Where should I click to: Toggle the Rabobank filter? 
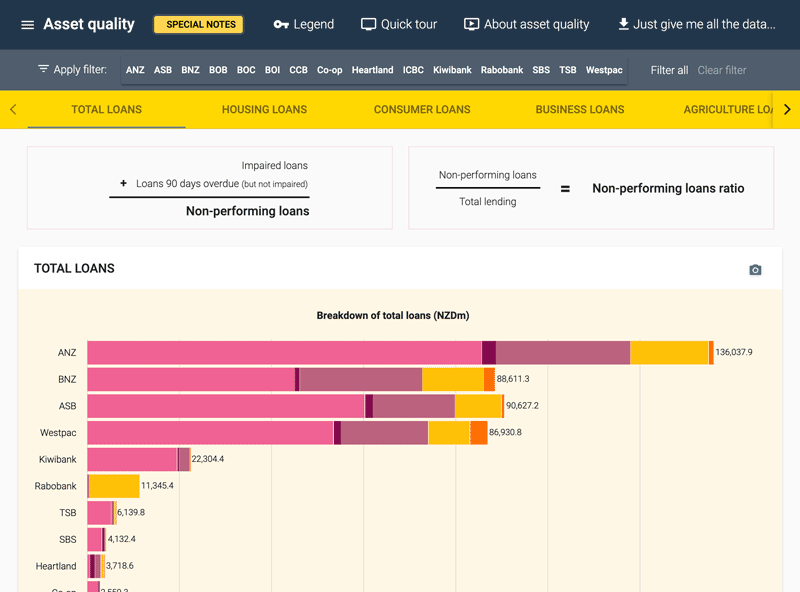click(x=502, y=70)
